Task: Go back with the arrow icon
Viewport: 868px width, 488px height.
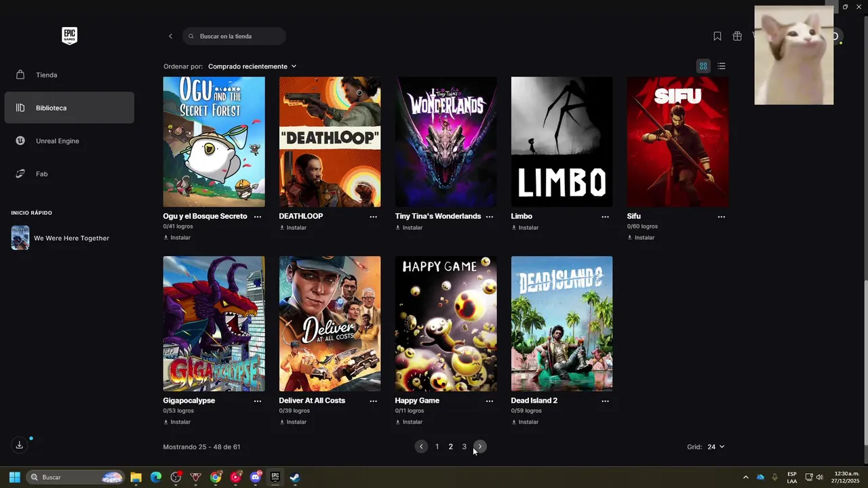Action: click(170, 36)
